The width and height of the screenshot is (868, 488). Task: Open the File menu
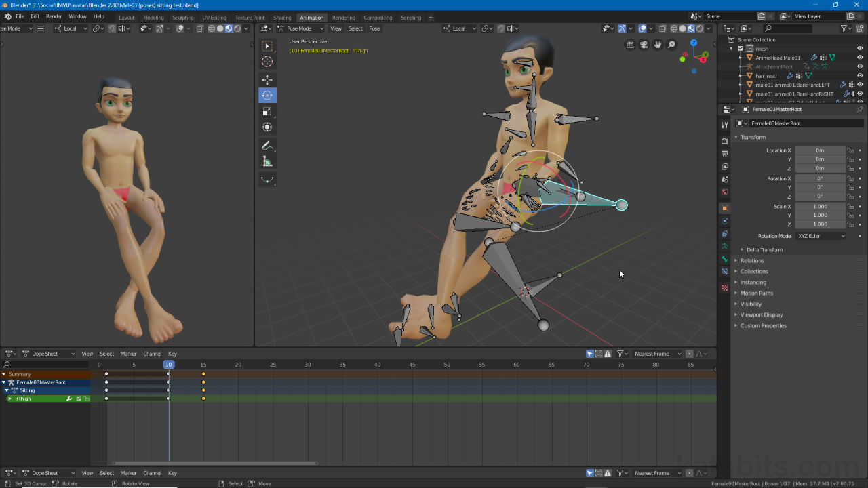tap(20, 16)
